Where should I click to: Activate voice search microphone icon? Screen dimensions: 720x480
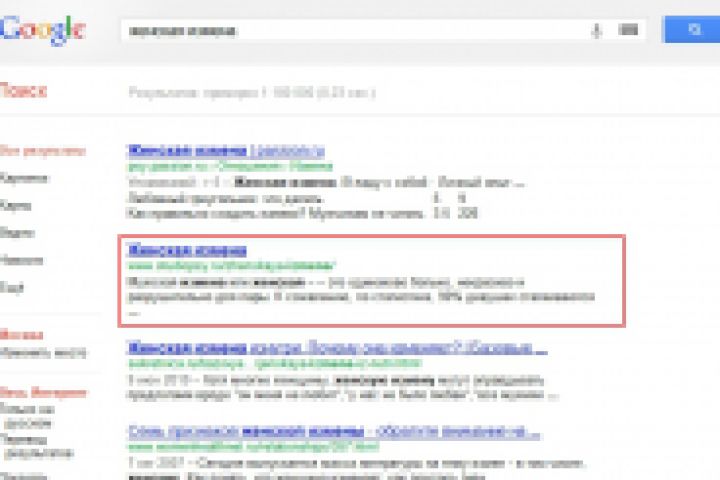pos(596,31)
